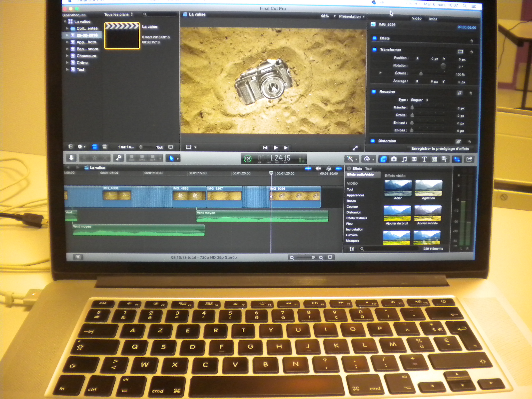
Task: Open the music and sound browser
Action: [404, 159]
